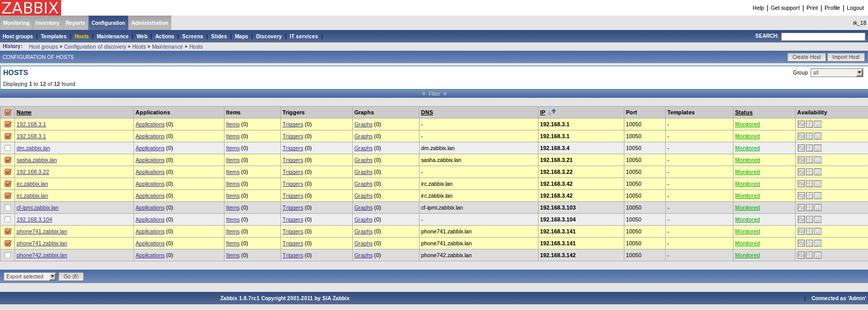Click the Get support link
Image resolution: width=868 pixels, height=310 pixels.
[x=785, y=8]
